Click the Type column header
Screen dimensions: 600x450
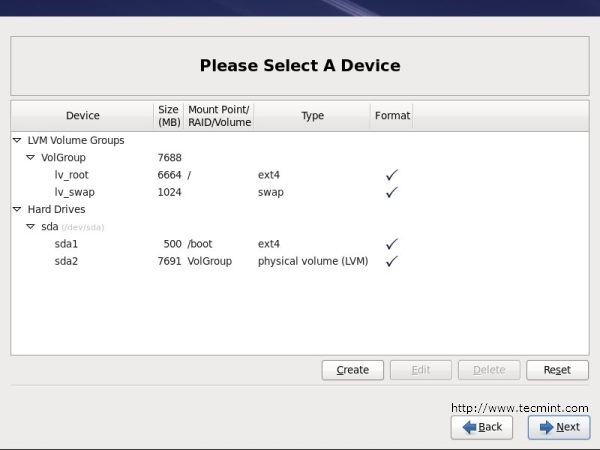[x=312, y=116]
